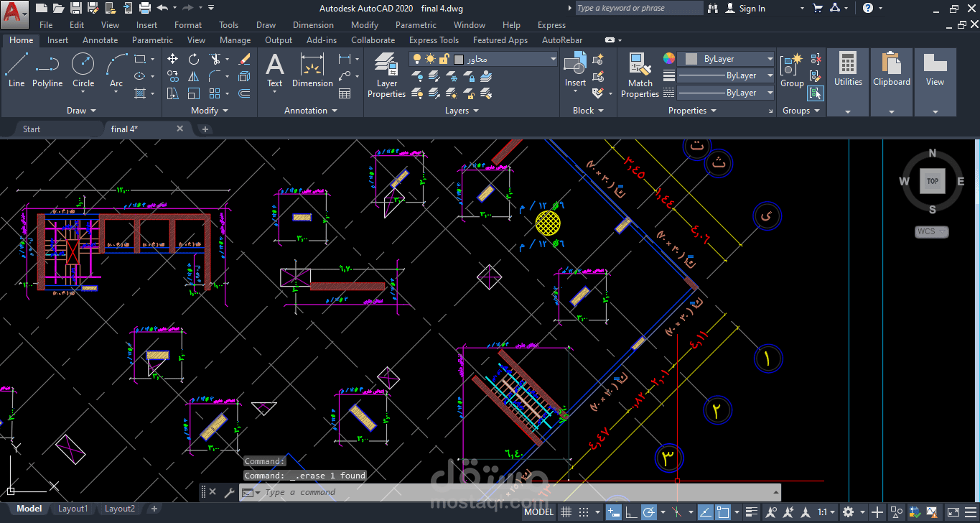Select the Hatch tool in Draw panel
This screenshot has width=980, height=523.
[x=140, y=93]
